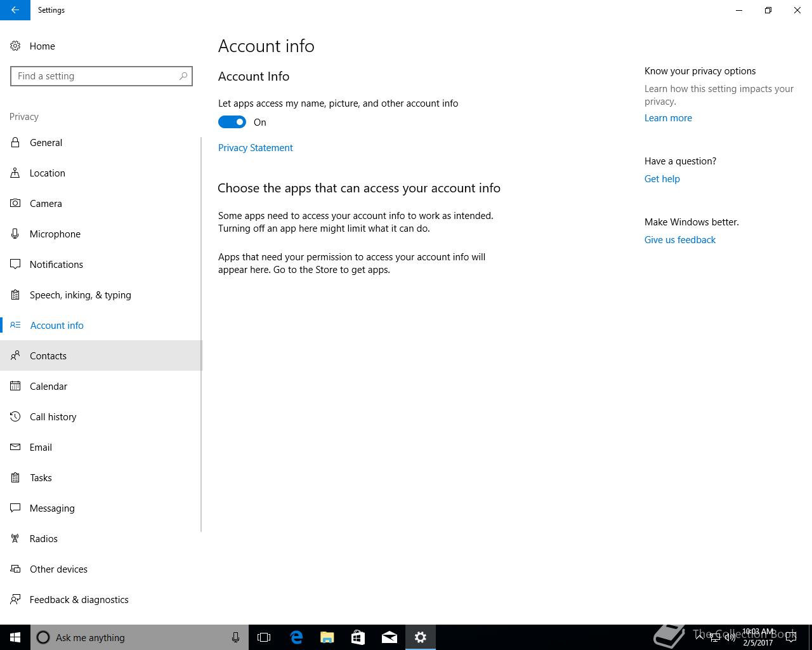Click the Microphone icon in sidebar

tap(15, 234)
